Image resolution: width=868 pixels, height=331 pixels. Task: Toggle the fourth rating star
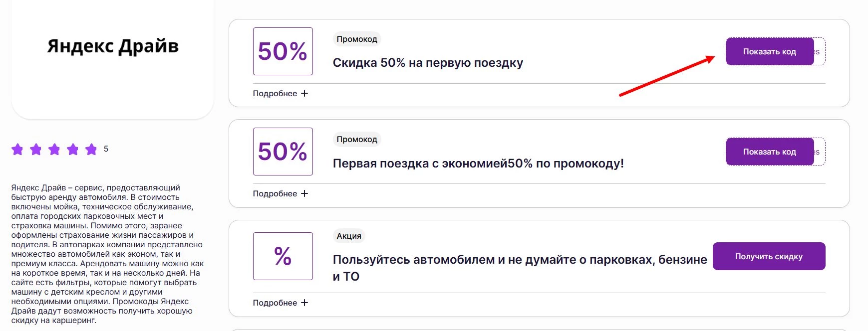point(73,149)
